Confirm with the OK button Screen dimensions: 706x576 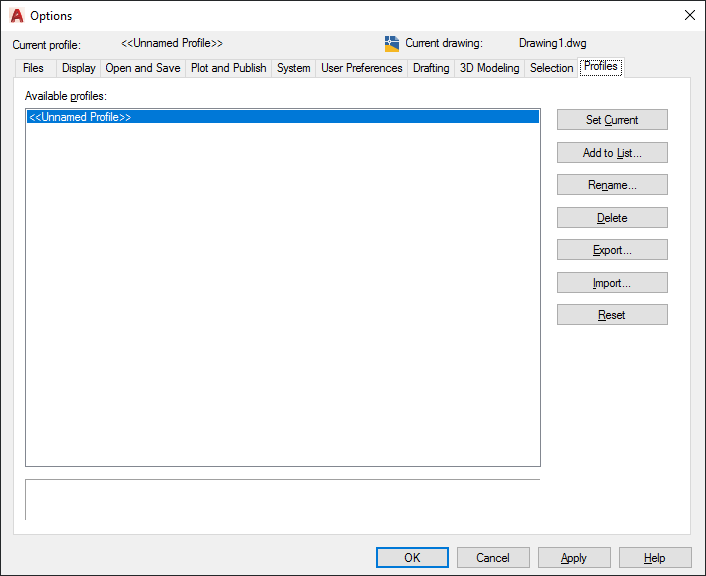412,558
